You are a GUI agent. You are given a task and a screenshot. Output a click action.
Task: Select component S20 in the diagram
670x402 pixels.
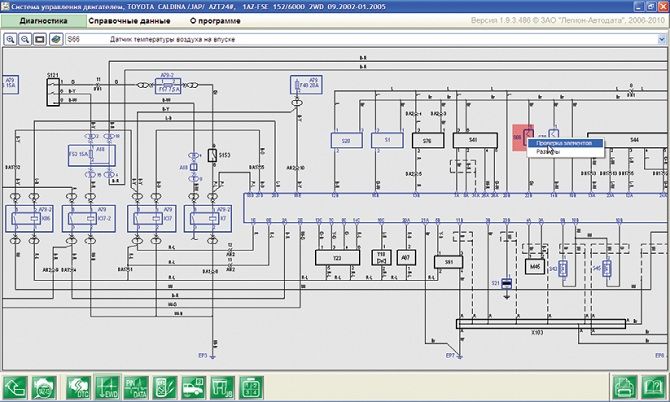pos(347,141)
